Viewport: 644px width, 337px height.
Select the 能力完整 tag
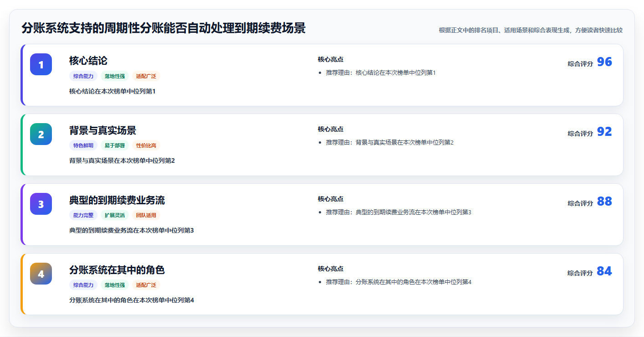(x=83, y=216)
